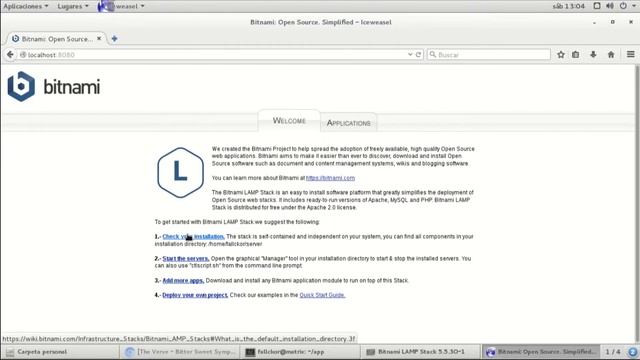
Task: Open the Add more apps link
Action: (x=183, y=280)
